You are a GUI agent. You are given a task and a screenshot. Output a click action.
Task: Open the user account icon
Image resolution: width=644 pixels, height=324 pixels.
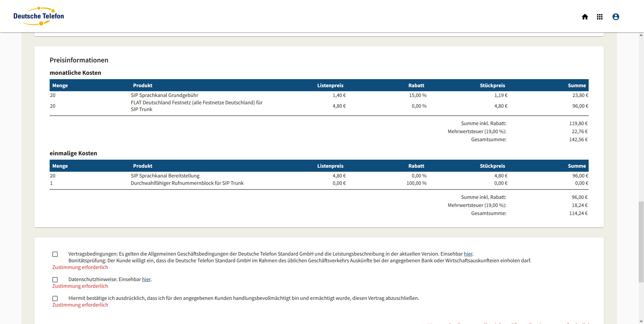tap(615, 17)
